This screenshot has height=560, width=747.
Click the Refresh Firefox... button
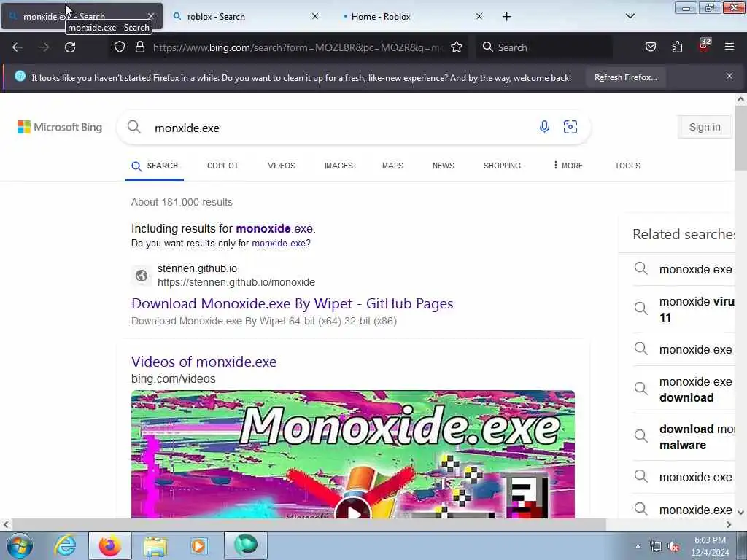tap(625, 77)
